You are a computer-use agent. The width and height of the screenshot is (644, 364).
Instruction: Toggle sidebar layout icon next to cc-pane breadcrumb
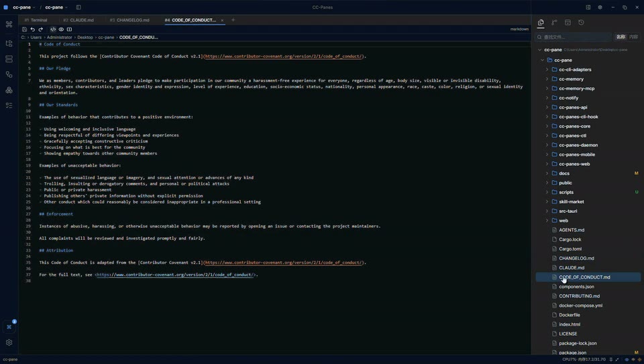click(78, 7)
